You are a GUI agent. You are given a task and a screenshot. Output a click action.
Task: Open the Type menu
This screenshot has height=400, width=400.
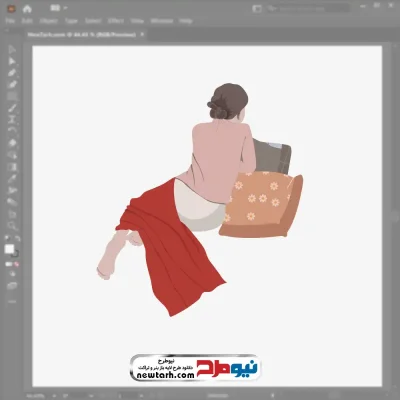pyautogui.click(x=71, y=21)
